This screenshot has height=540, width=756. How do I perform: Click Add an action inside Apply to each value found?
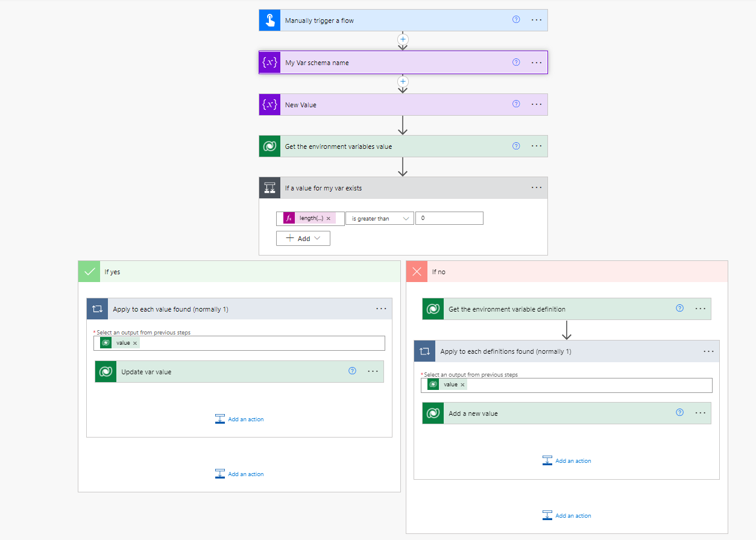[239, 419]
